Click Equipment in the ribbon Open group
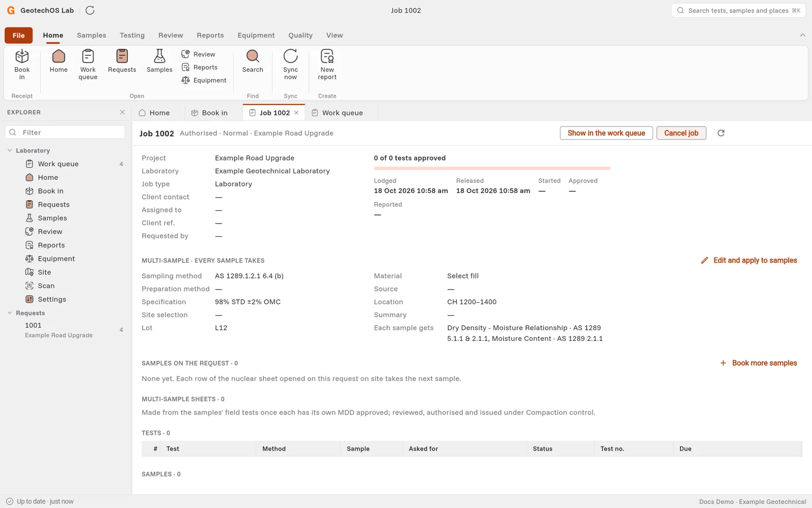Screen dimensions: 812x508 pos(204,80)
